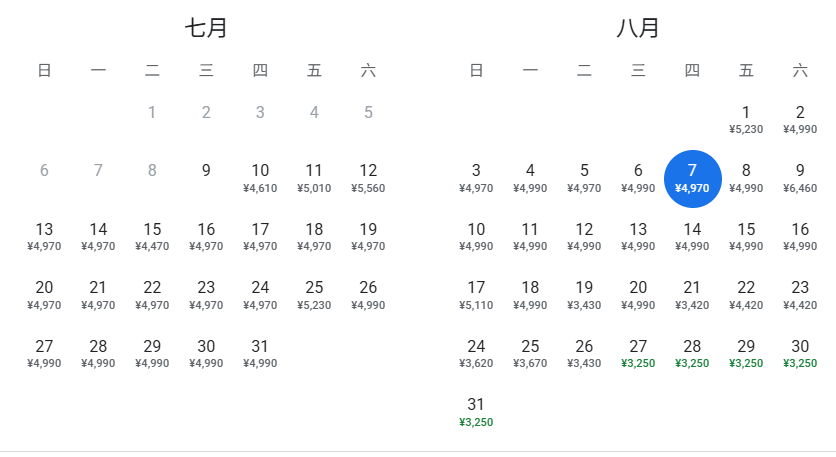Choose July 14 priced ¥4,970
The width and height of the screenshot is (836, 457).
[x=98, y=235]
